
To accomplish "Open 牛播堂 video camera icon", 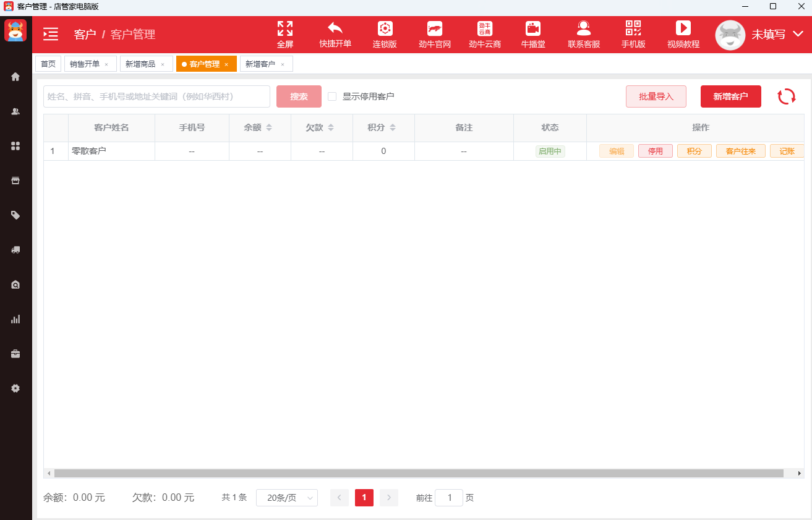I will [533, 28].
